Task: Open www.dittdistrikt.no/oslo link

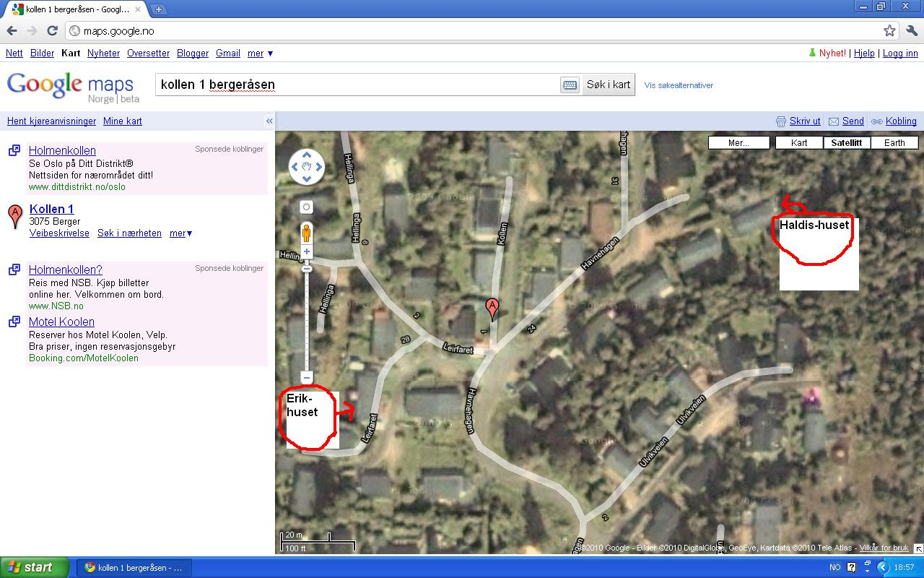Action: (77, 186)
